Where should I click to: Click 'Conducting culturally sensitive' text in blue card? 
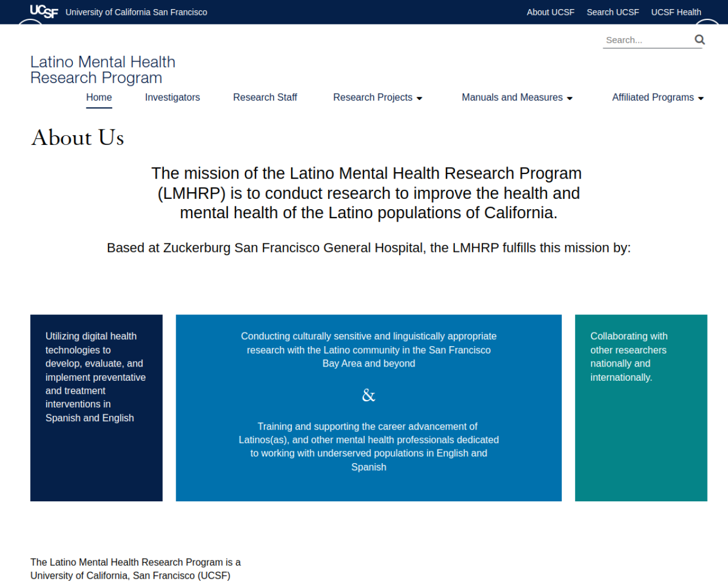point(369,350)
